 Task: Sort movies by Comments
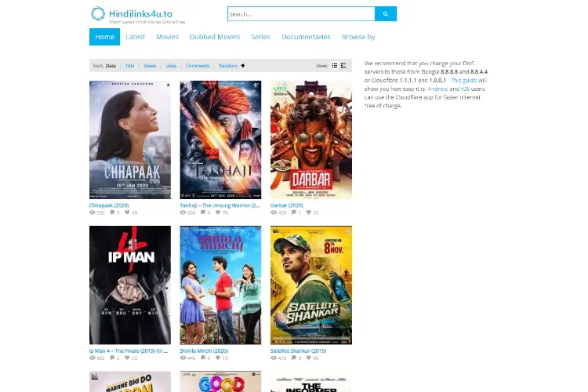pyautogui.click(x=198, y=66)
